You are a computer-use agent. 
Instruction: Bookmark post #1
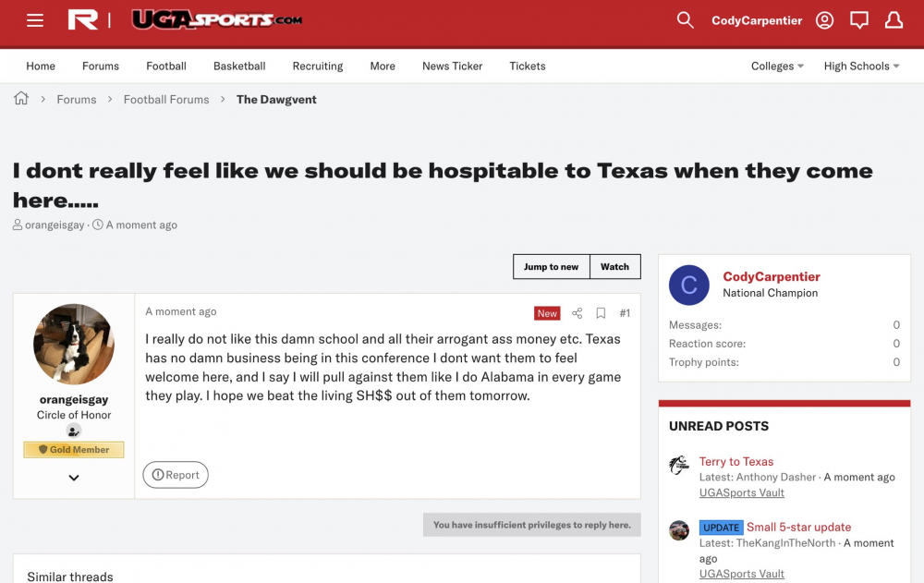(x=601, y=313)
